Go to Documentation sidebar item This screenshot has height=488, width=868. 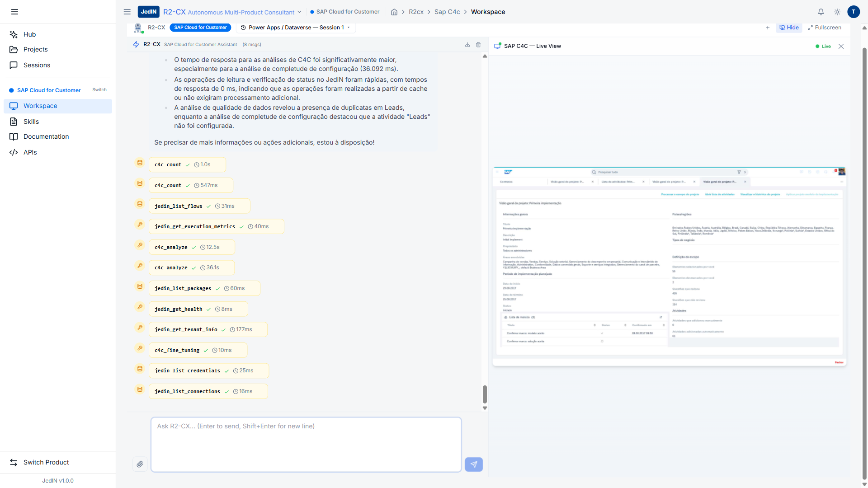pos(46,136)
